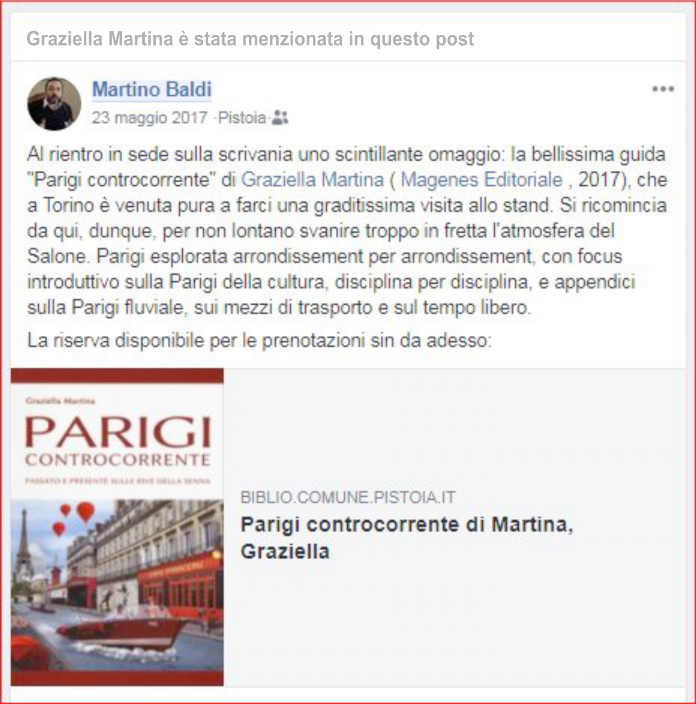Click the BIBLIO.COMUNE.PISTOIA.IT source domain

coord(348,497)
